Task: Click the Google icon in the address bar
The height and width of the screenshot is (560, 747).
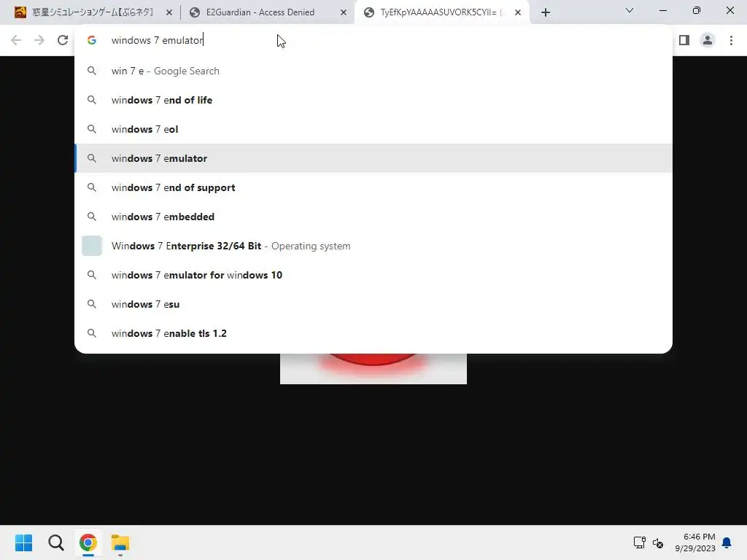Action: point(92,40)
